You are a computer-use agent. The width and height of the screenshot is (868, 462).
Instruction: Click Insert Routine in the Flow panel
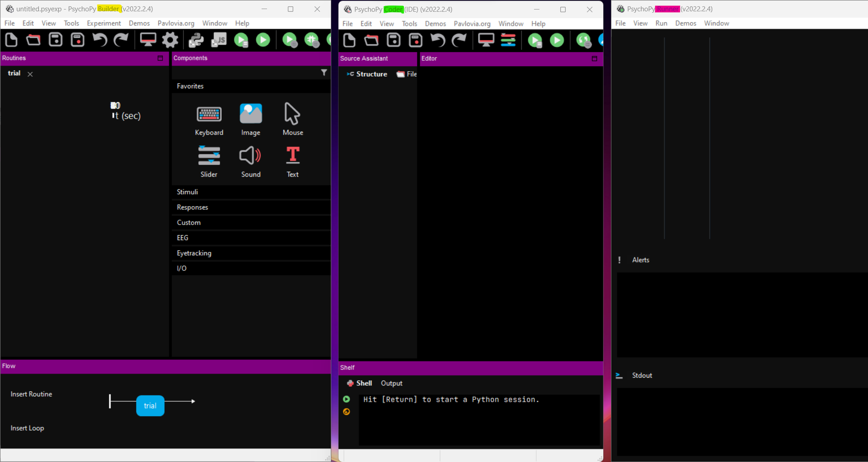[x=31, y=394]
